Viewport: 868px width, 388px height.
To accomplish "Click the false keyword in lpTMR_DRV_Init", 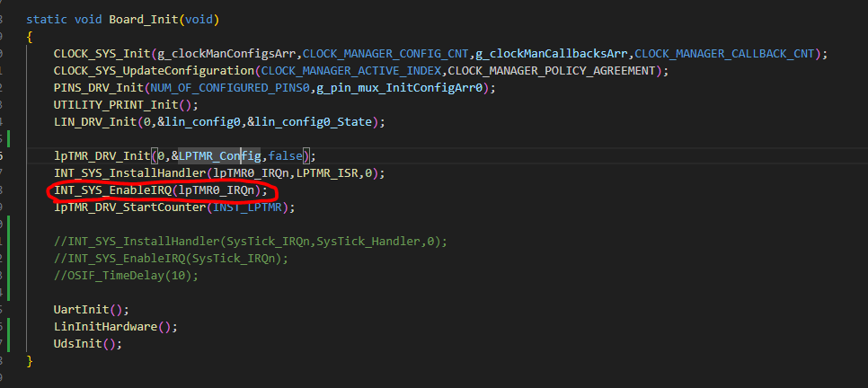I will [286, 155].
